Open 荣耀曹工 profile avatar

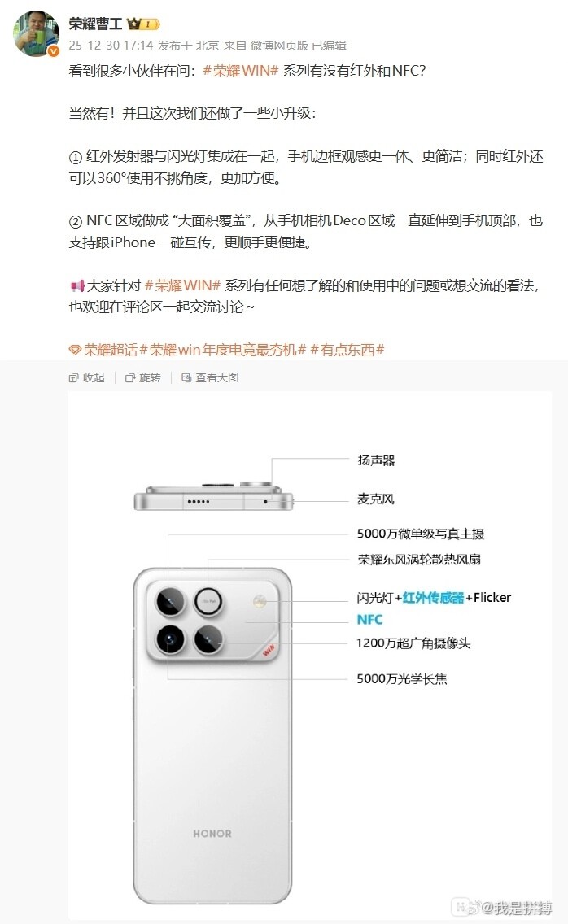coord(37,33)
